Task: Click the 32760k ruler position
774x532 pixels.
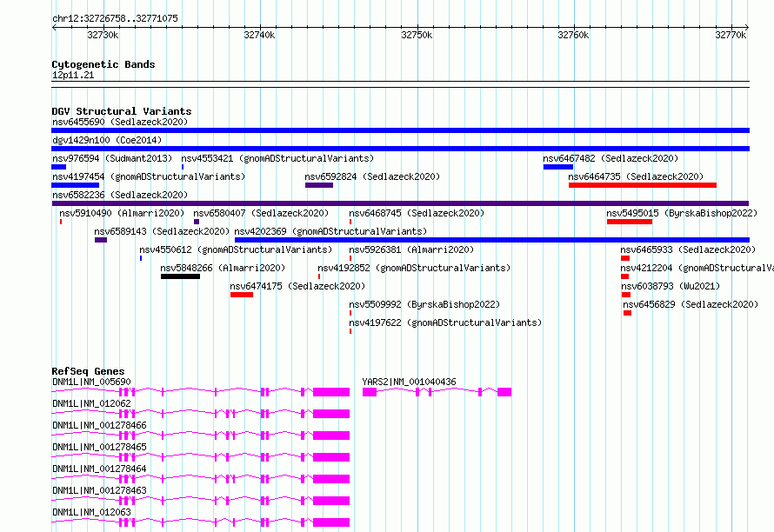Action: [574, 35]
